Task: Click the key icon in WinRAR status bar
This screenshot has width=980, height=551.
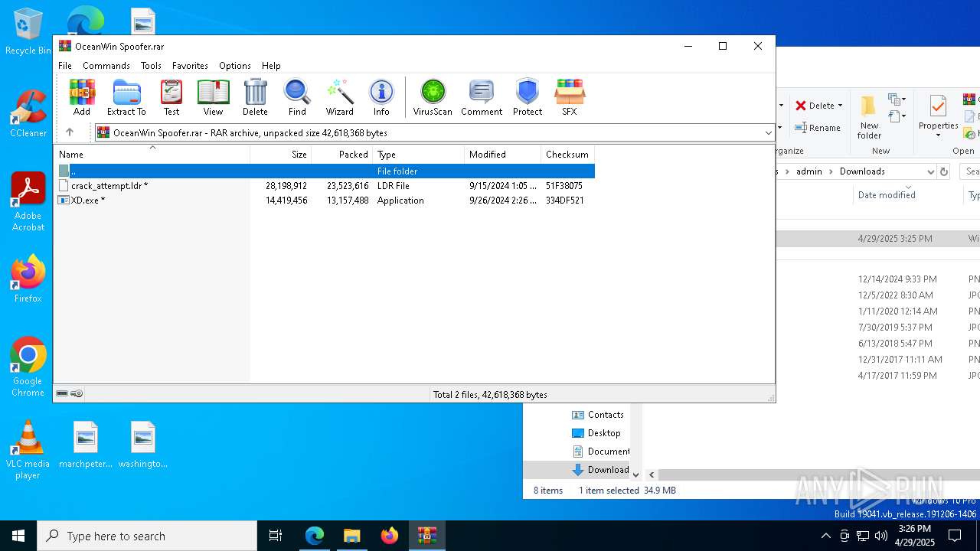Action: (77, 393)
